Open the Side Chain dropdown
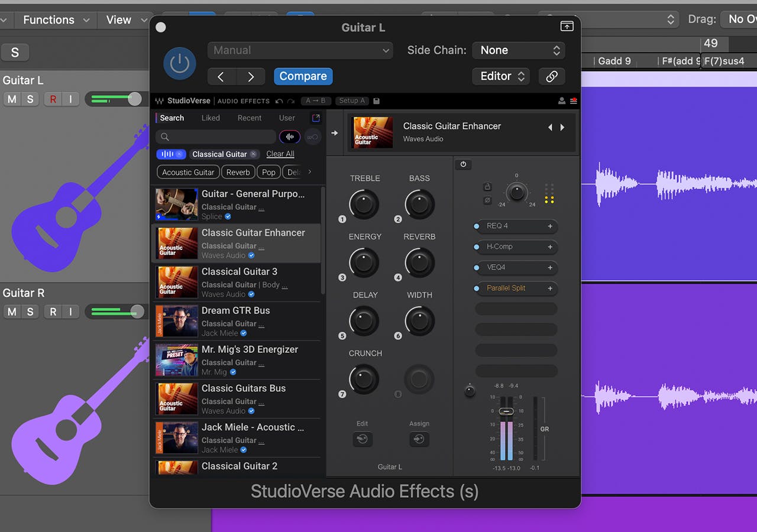Viewport: 757px width, 532px height. click(x=518, y=50)
